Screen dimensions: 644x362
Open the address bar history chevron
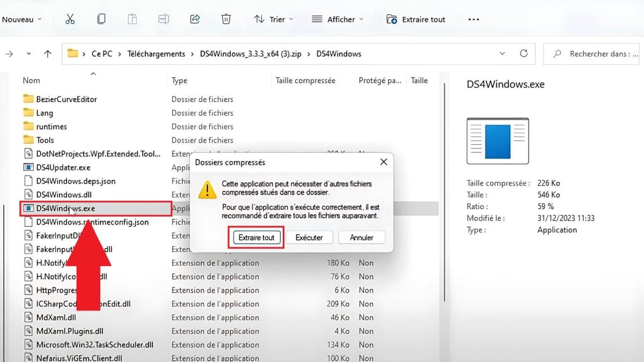[x=502, y=54]
